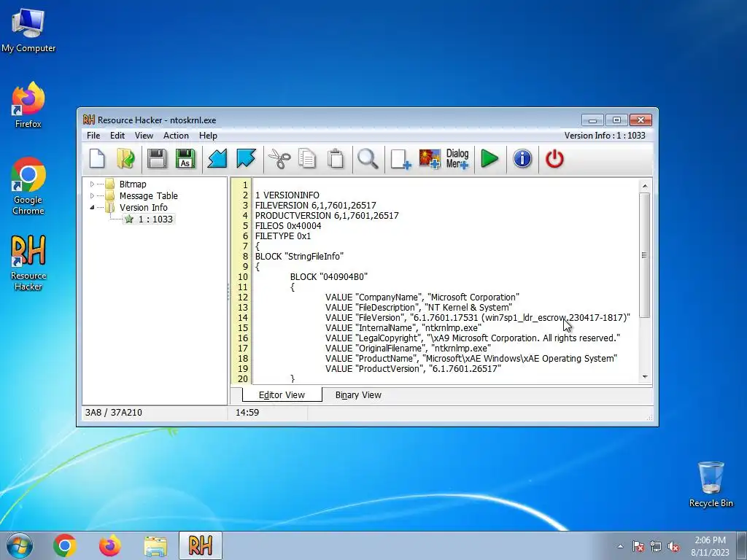The width and height of the screenshot is (747, 560).
Task: Click the network tray icon
Action: pos(656,546)
